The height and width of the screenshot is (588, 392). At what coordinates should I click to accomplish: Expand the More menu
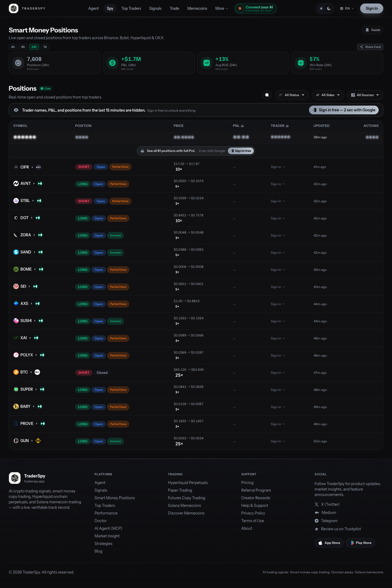tap(222, 8)
